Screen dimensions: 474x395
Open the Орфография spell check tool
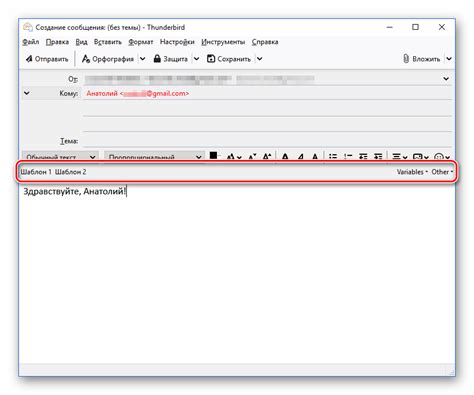coord(108,59)
